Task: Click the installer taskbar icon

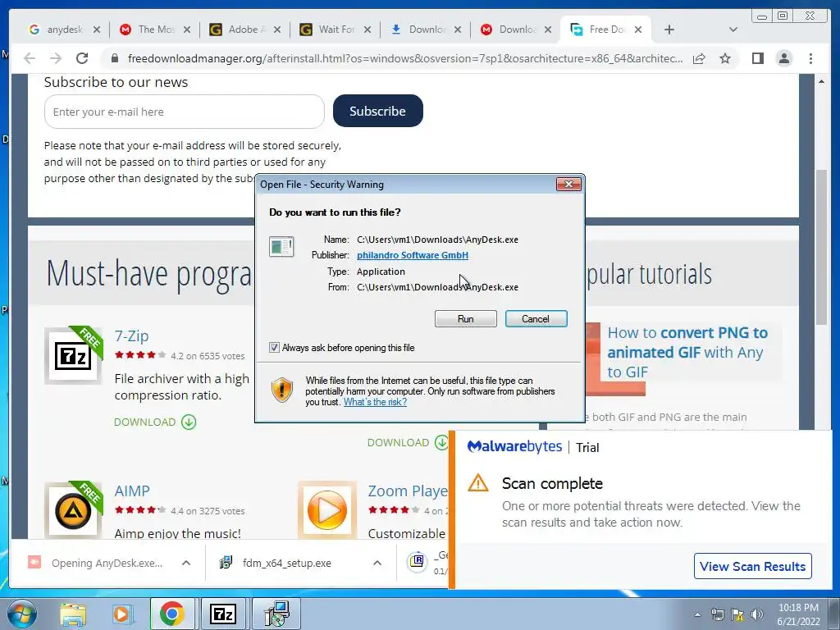Action: [276, 614]
